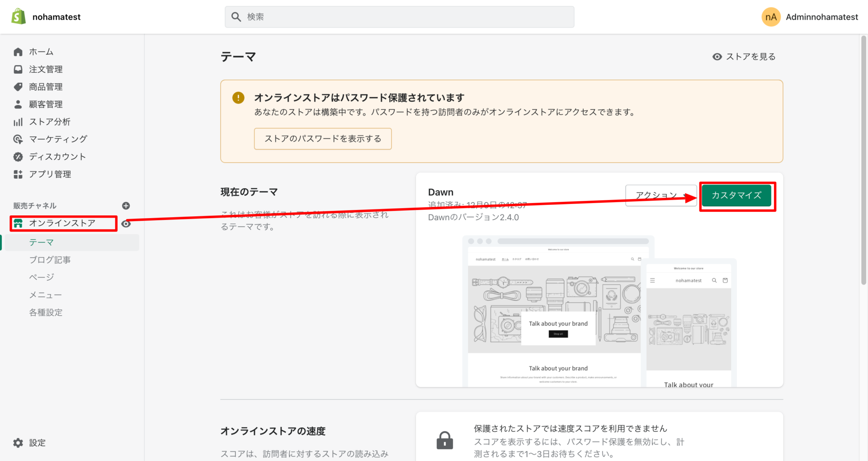Image resolution: width=868 pixels, height=461 pixels.
Task: Click the マーケティング target icon
Action: coord(18,139)
